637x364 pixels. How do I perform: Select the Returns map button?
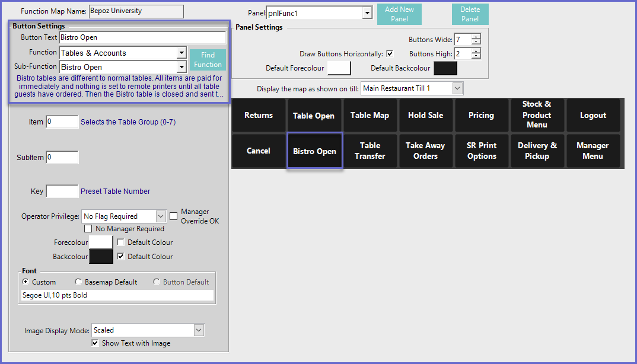[x=259, y=116]
